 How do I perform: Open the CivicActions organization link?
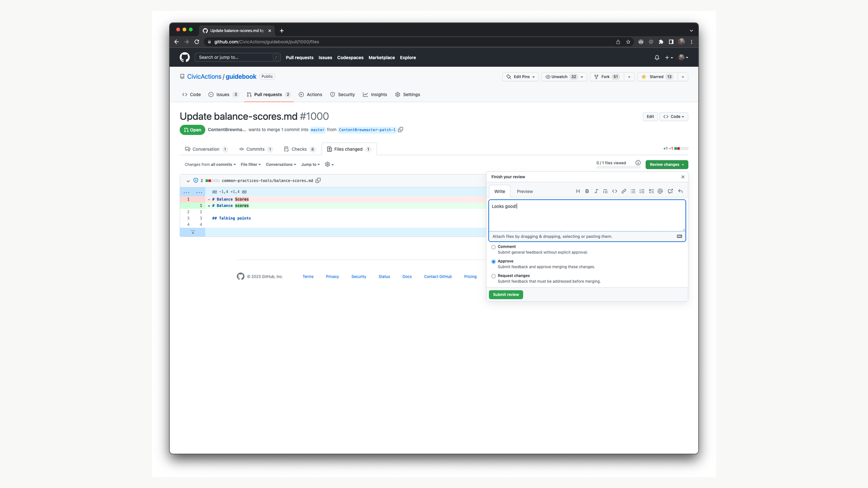coord(204,76)
